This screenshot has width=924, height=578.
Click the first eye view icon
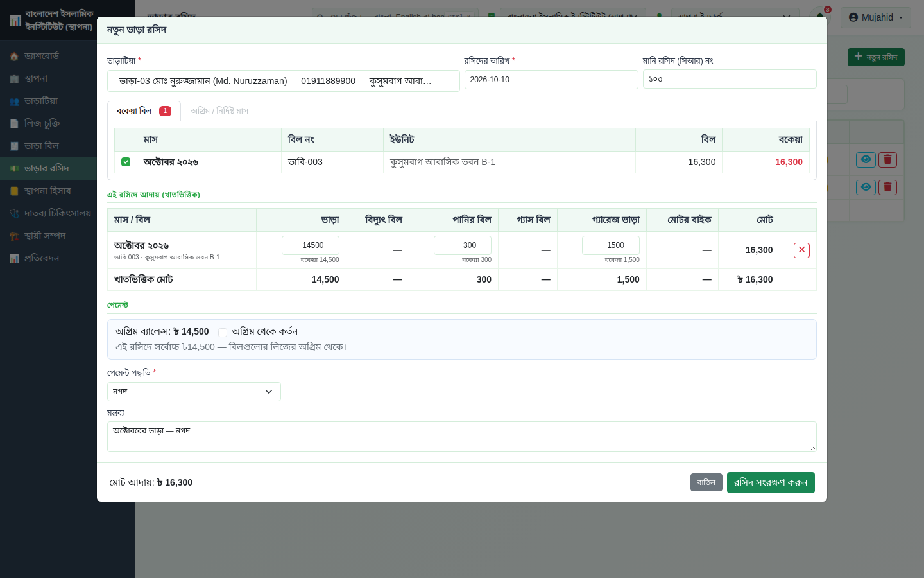[866, 159]
